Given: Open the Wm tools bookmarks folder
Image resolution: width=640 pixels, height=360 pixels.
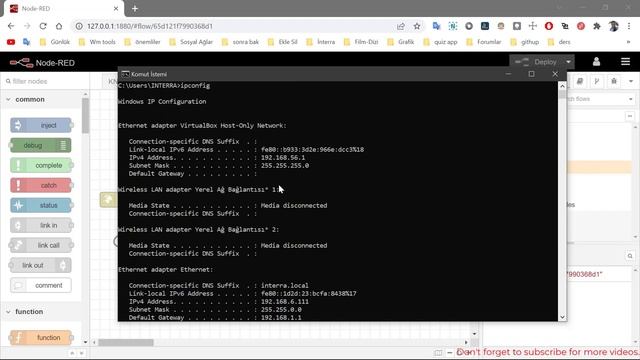Looking at the screenshot, I should 97,42.
